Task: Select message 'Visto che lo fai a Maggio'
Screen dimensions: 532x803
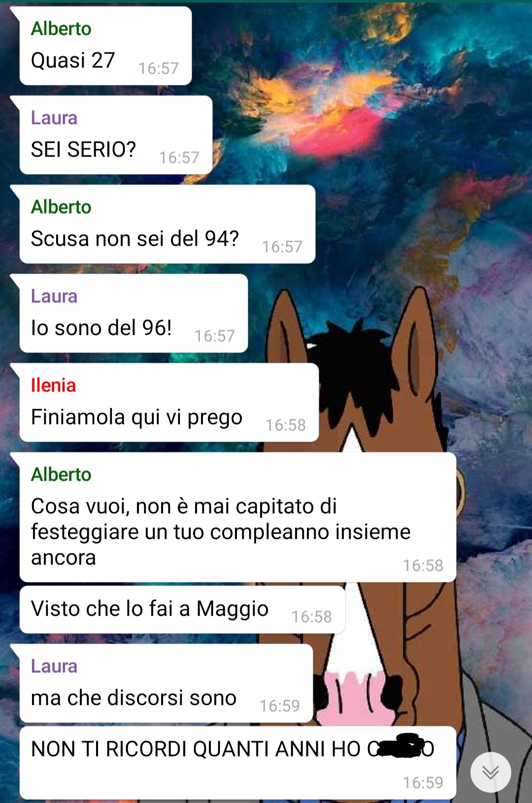Action: coord(182,609)
